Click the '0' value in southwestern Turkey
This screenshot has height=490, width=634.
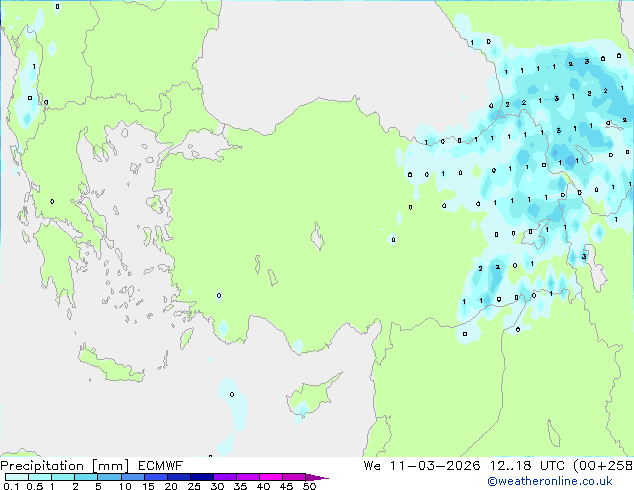pyautogui.click(x=219, y=296)
